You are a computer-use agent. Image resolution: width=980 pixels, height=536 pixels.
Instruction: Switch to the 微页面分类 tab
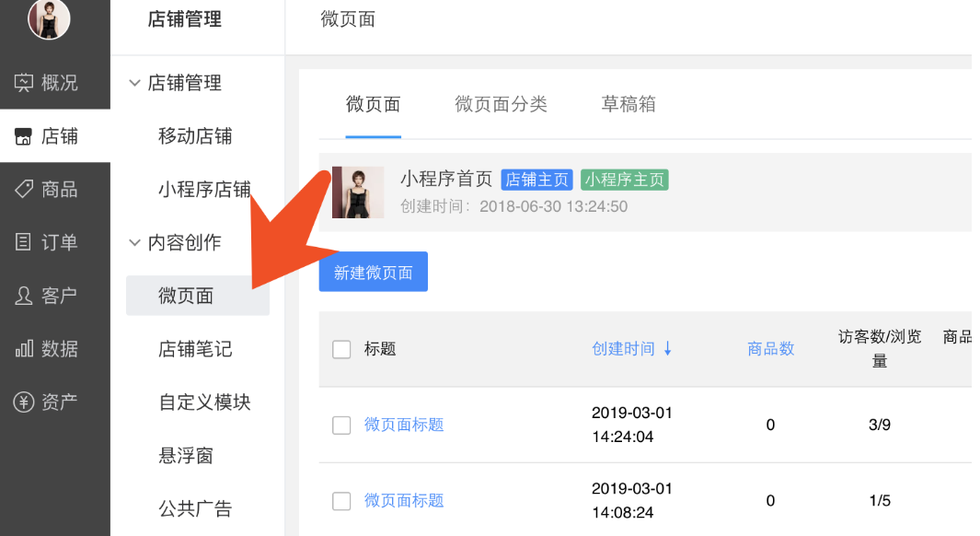[501, 104]
